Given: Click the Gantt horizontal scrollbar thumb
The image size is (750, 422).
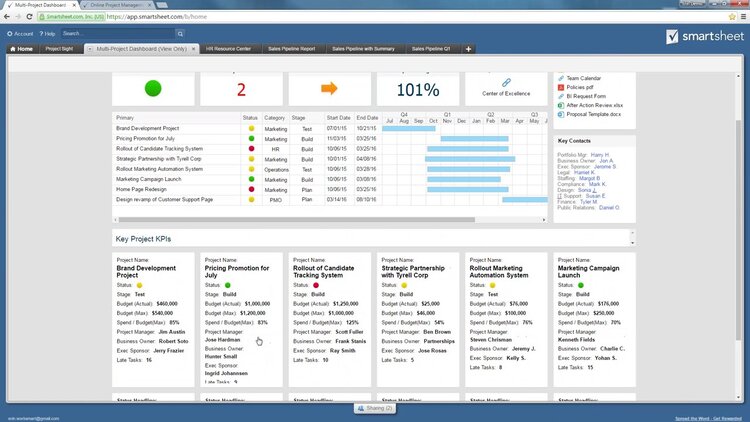Looking at the screenshot, I should (x=297, y=220).
